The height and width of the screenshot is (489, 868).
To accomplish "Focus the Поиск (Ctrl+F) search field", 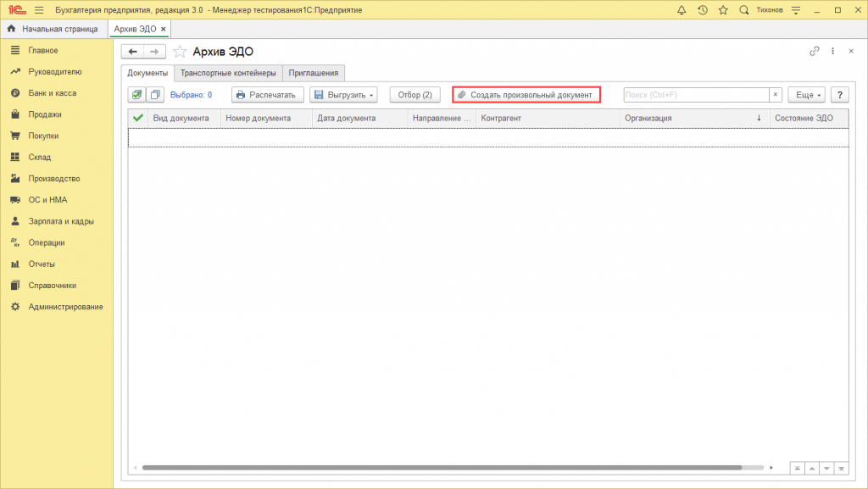I will coord(696,95).
